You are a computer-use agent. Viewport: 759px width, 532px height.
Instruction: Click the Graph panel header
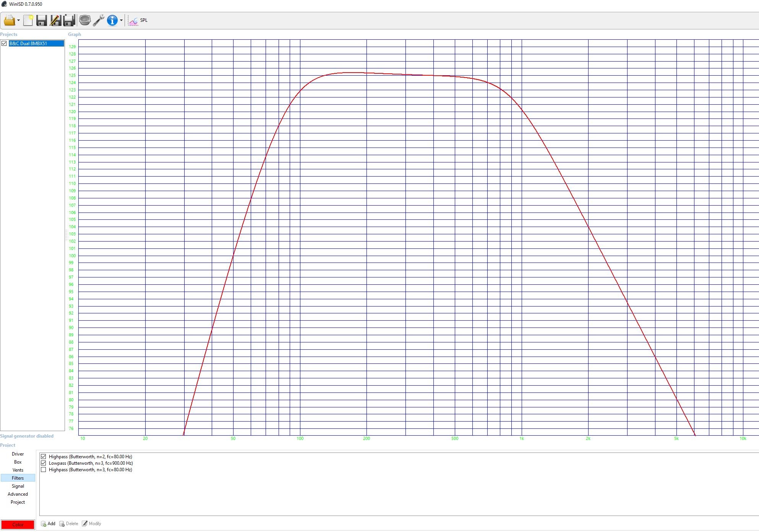coord(75,34)
